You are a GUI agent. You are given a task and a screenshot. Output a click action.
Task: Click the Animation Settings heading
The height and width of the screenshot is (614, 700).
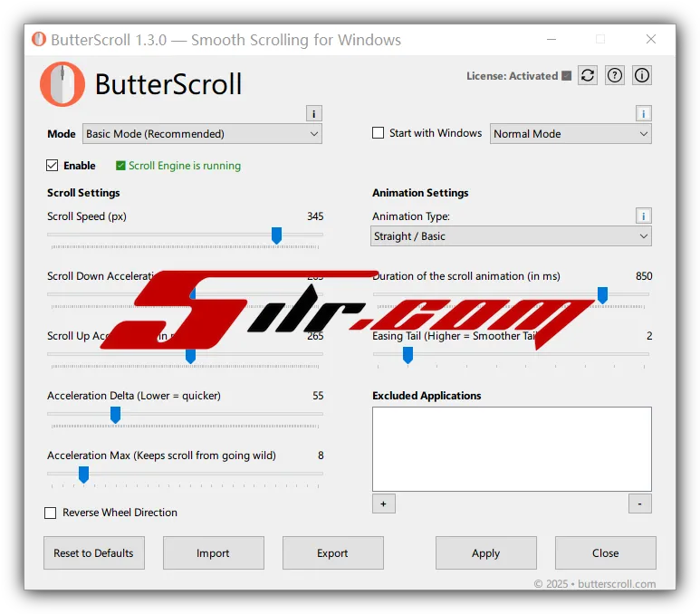coord(420,193)
